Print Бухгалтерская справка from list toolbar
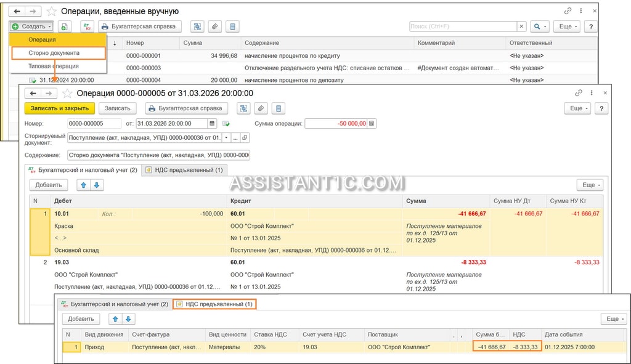The image size is (631, 364). (x=140, y=26)
